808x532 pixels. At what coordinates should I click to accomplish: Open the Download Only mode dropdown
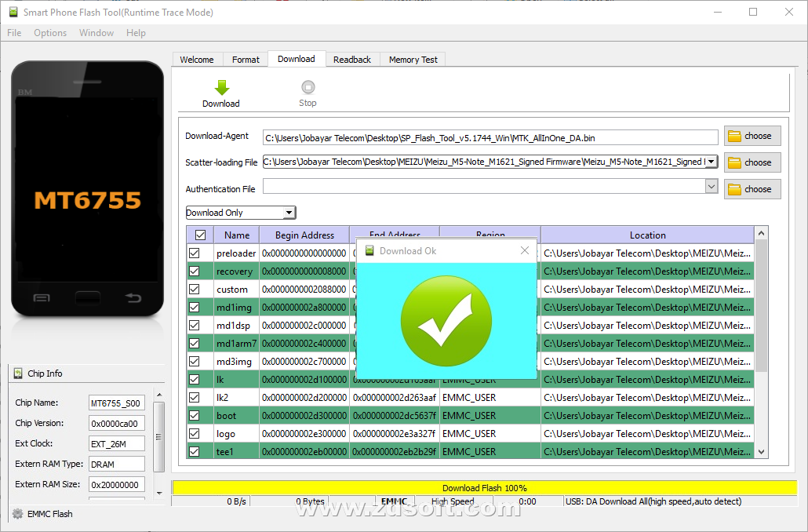[x=289, y=212]
